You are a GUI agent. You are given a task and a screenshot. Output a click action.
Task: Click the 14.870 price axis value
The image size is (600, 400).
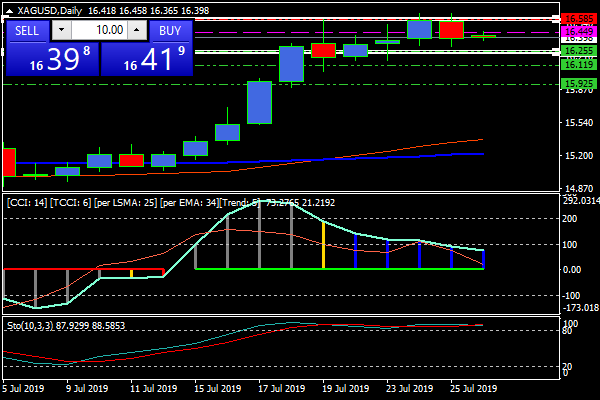(x=579, y=188)
